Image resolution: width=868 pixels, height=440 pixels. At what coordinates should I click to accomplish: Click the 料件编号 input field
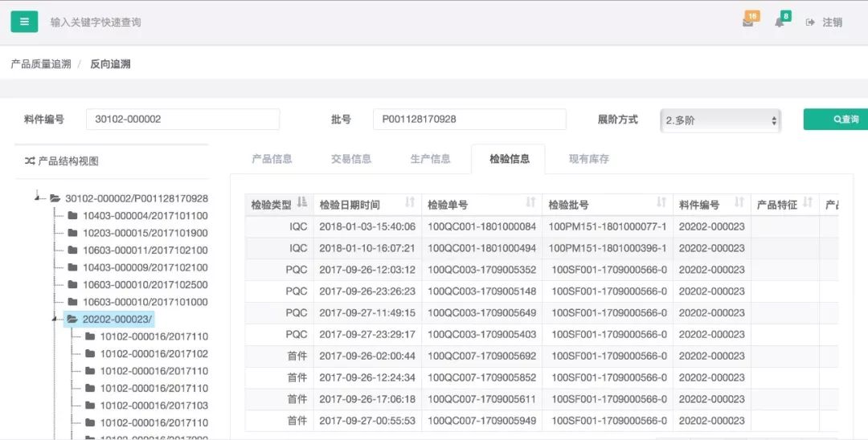[x=182, y=120]
